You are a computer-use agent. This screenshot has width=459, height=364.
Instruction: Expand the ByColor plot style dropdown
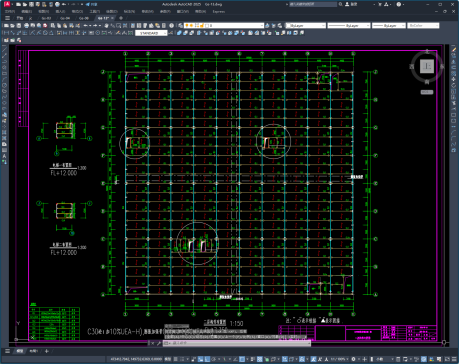tap(437, 25)
